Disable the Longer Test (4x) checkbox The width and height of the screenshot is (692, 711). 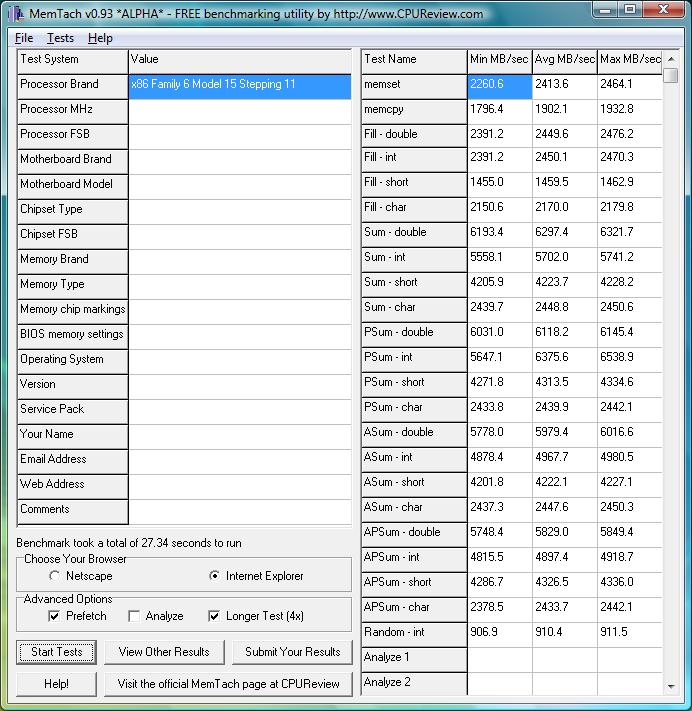pos(214,616)
